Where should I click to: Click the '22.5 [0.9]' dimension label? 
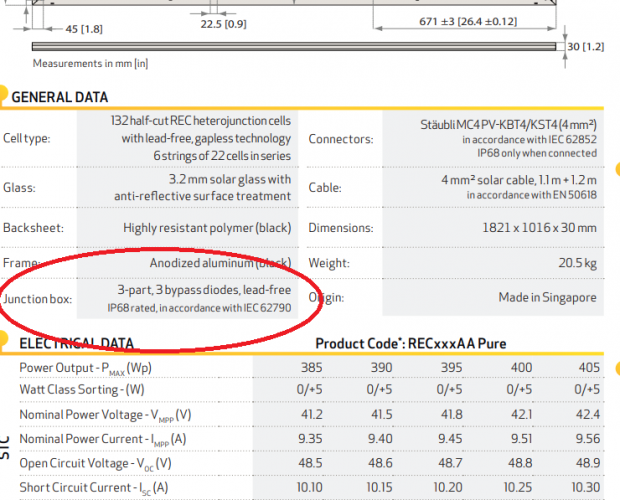224,23
